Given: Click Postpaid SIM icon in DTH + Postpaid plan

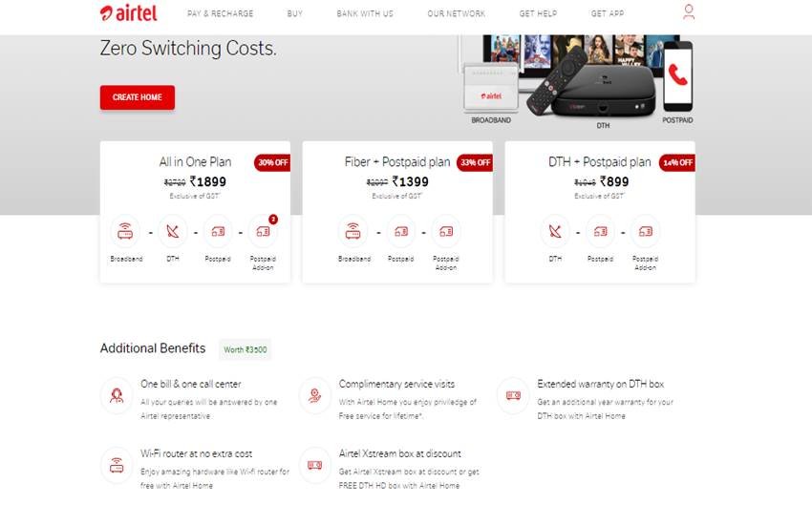Looking at the screenshot, I should pos(600,231).
